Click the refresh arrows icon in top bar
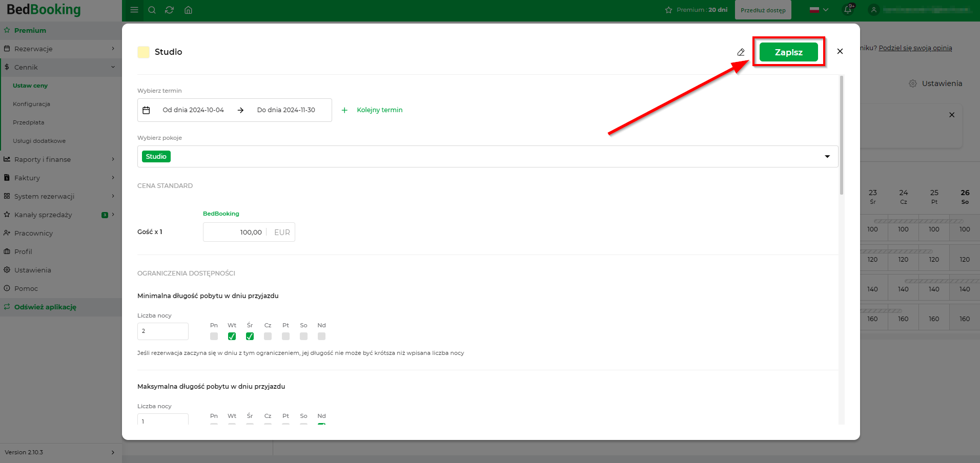The image size is (980, 463). click(x=169, y=10)
